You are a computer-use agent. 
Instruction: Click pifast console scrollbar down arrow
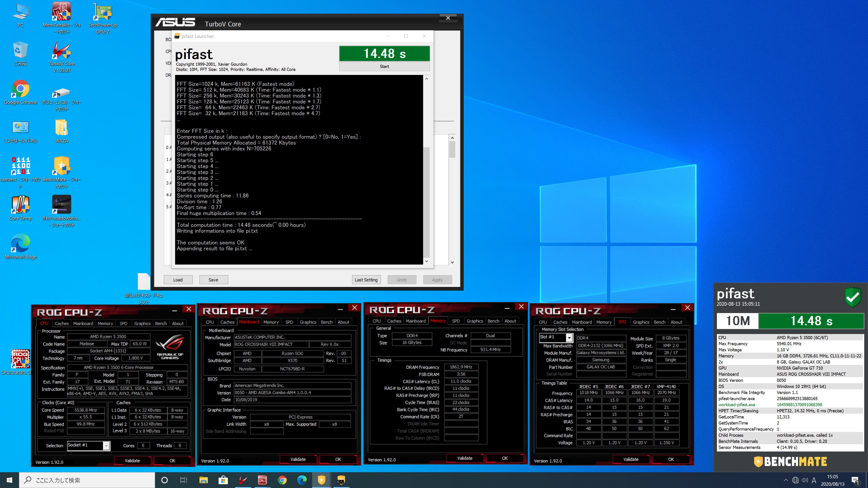[427, 261]
